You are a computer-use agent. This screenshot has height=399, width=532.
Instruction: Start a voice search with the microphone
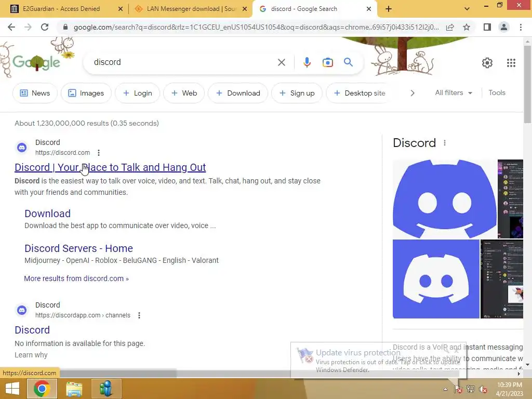pos(307,62)
